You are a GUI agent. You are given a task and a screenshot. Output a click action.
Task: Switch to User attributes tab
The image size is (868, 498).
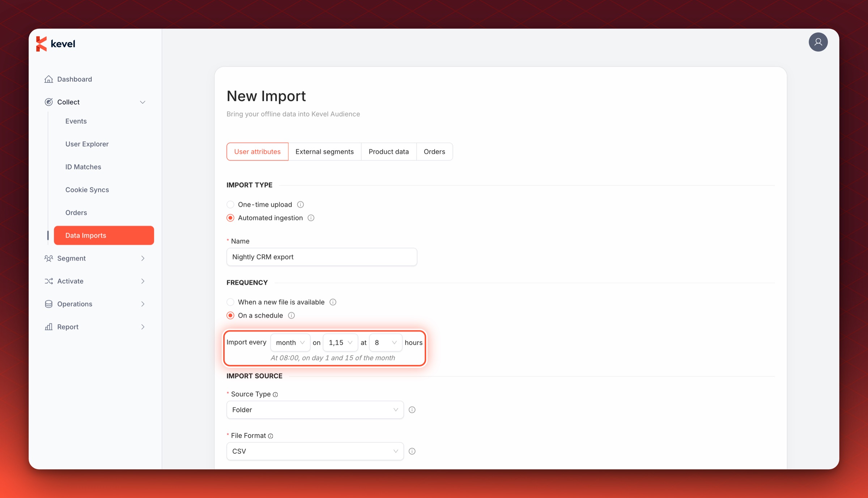pos(257,152)
